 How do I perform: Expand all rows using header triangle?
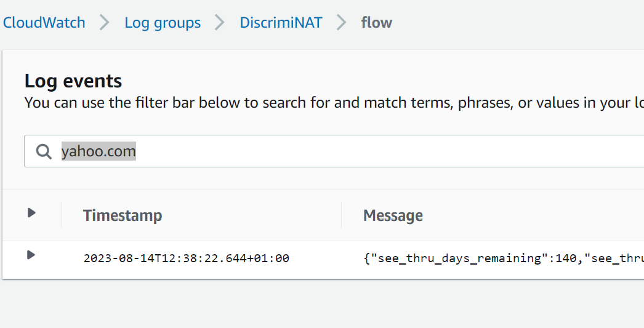(31, 213)
